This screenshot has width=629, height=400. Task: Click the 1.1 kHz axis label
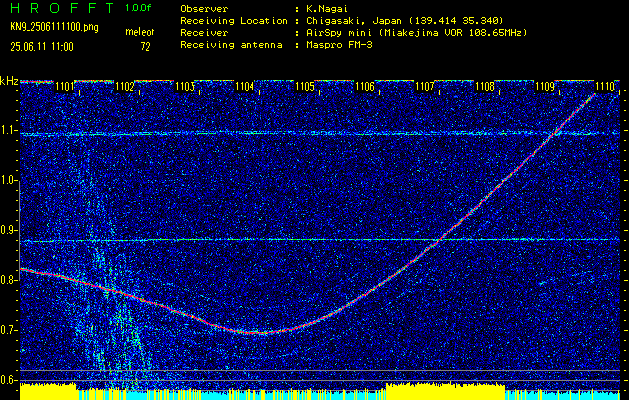pos(8,131)
